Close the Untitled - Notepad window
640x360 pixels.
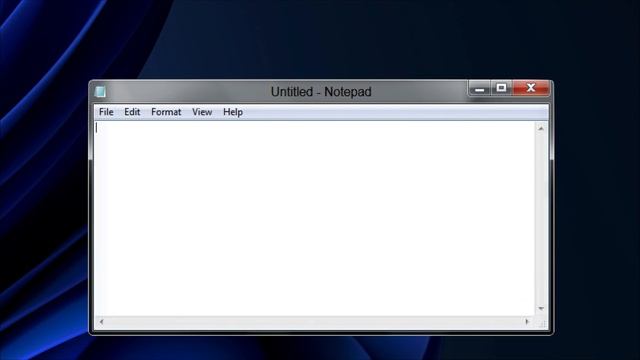(x=531, y=88)
